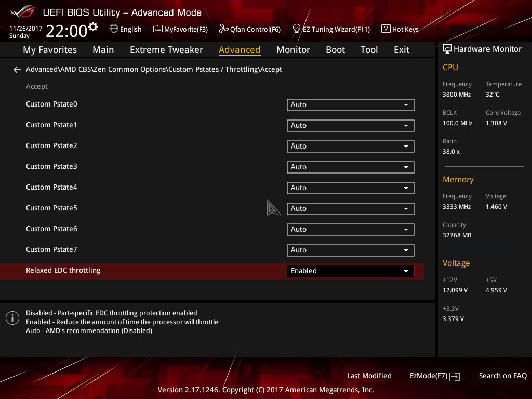Click the date 11/26/2017
Viewport: 532px width, 399px height.
coord(26,29)
